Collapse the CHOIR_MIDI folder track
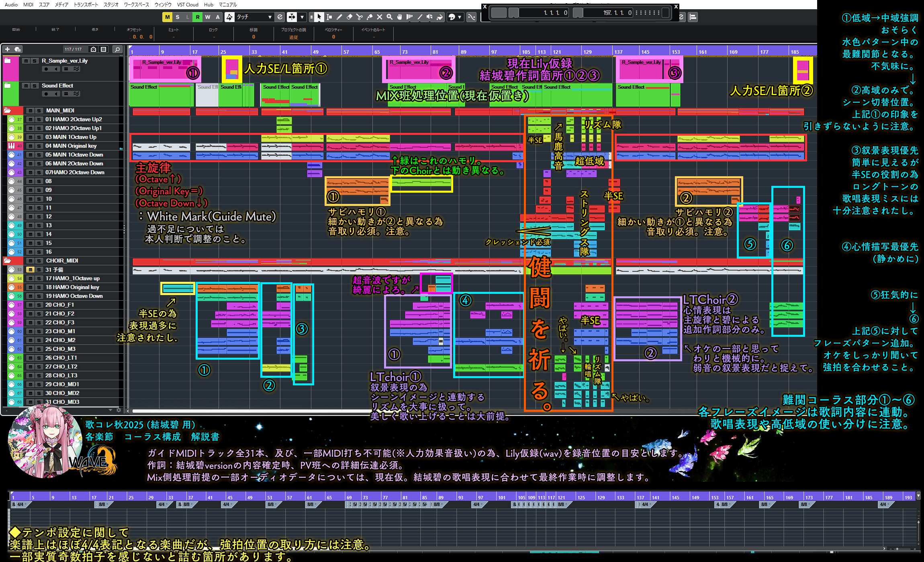 pos(7,261)
